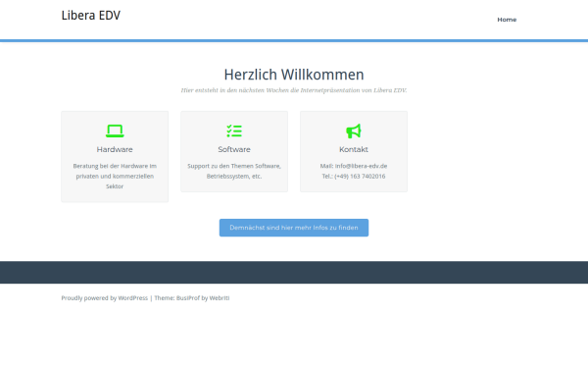
Task: Open the Kontakt heading
Action: (354, 149)
